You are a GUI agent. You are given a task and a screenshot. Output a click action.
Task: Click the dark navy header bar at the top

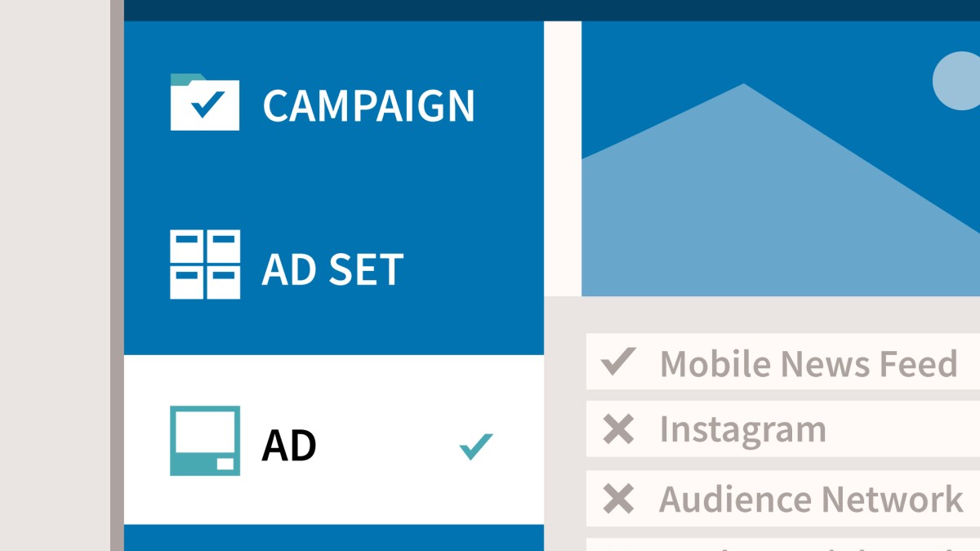point(551,10)
